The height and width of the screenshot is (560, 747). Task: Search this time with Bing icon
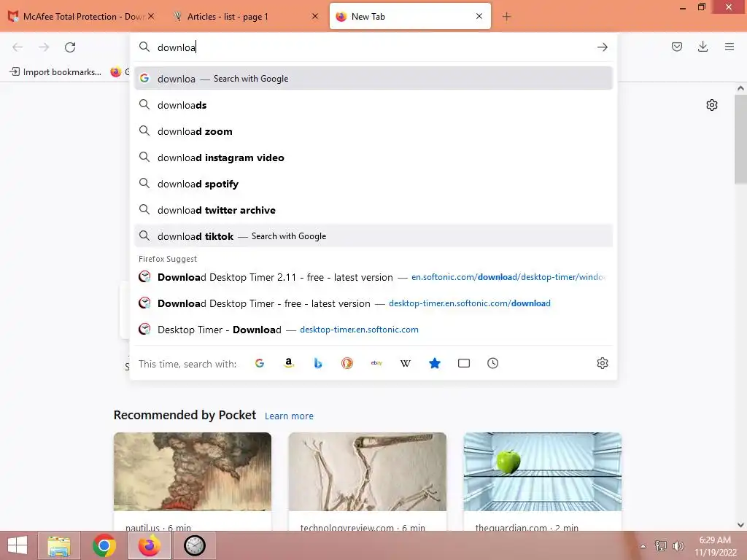click(318, 363)
